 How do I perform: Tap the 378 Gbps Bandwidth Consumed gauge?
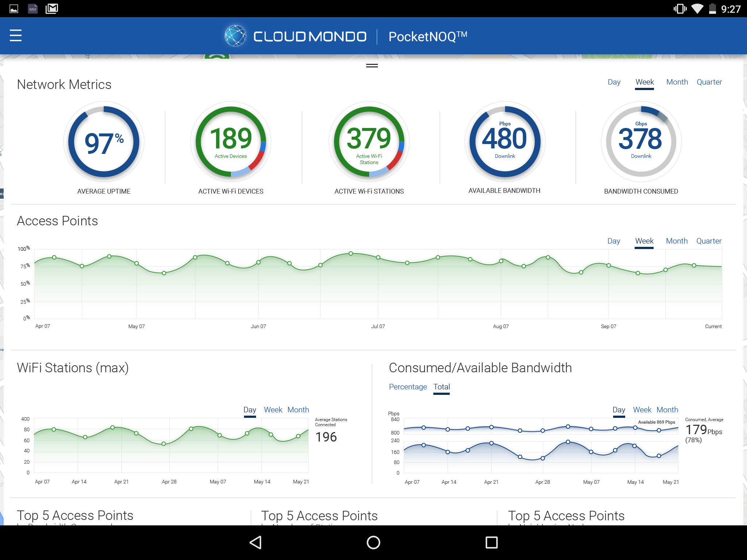pos(641,142)
